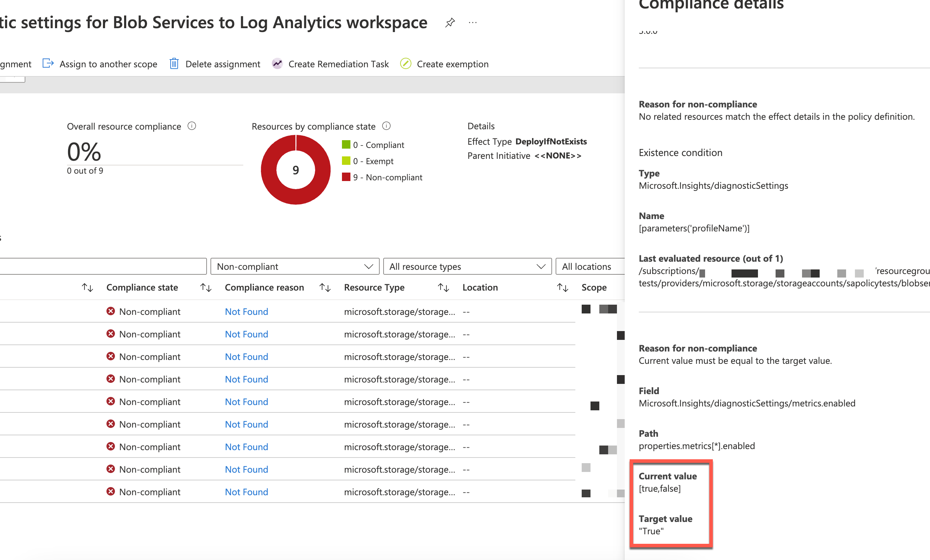Select Create exemption from the toolbar

(453, 64)
